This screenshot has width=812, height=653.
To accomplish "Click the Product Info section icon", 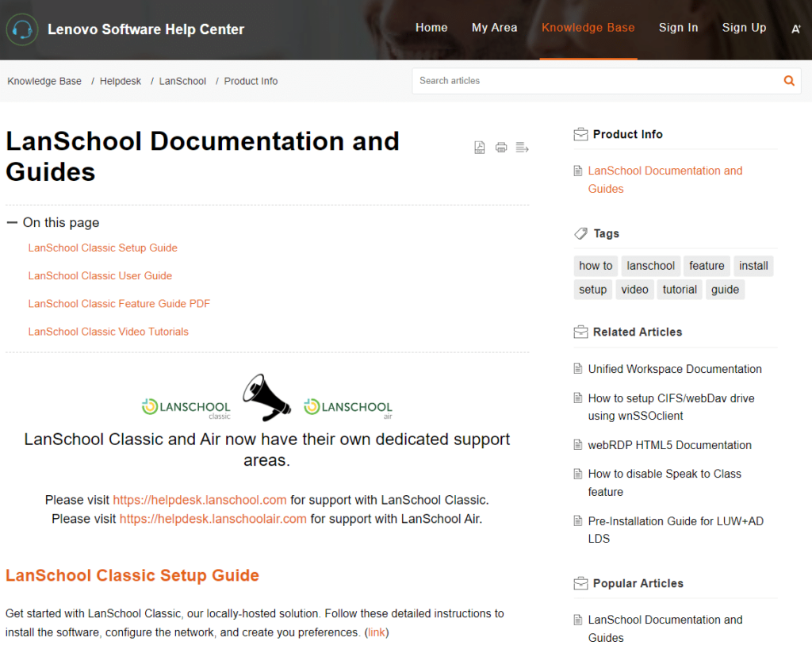I will 580,135.
